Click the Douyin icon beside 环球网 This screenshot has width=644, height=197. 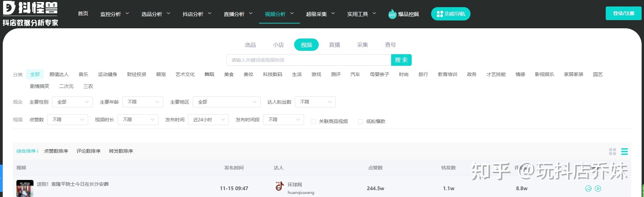point(279,186)
